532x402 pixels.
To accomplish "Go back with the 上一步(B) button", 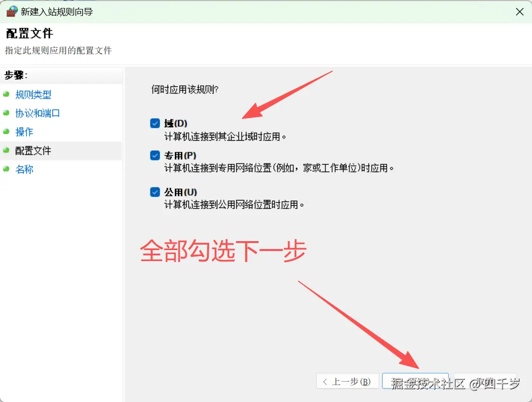I will point(347,381).
